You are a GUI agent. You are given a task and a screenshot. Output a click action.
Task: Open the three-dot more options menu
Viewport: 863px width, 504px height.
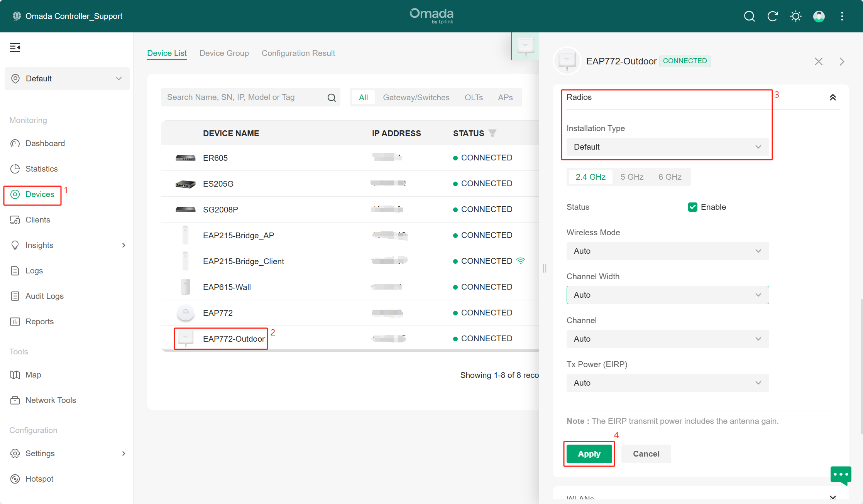(842, 16)
